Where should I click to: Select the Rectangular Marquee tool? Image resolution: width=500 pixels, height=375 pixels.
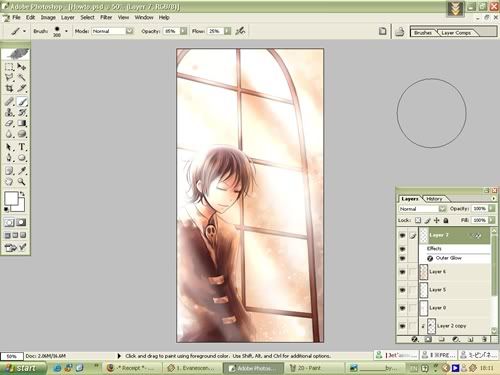tap(9, 67)
